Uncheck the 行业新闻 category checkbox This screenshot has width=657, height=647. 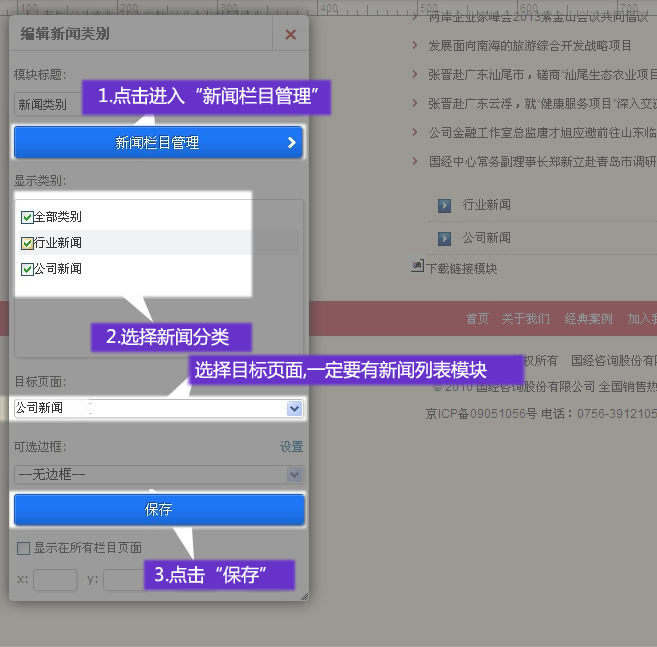(x=27, y=243)
